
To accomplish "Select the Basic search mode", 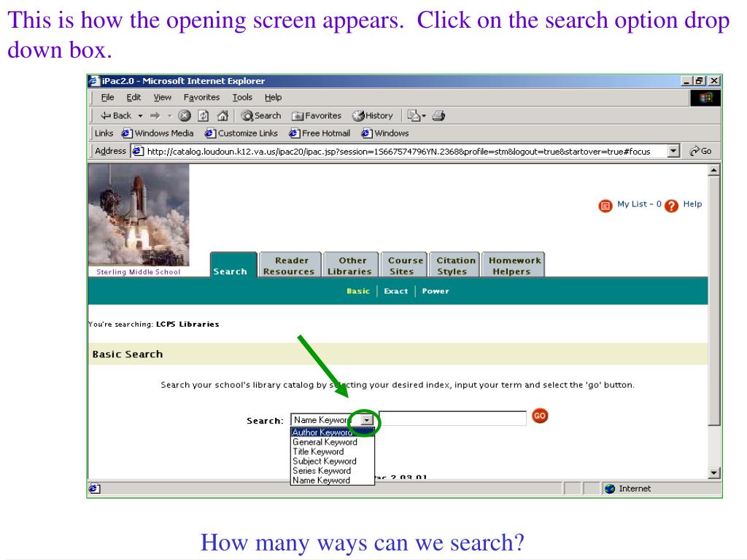I will [357, 291].
